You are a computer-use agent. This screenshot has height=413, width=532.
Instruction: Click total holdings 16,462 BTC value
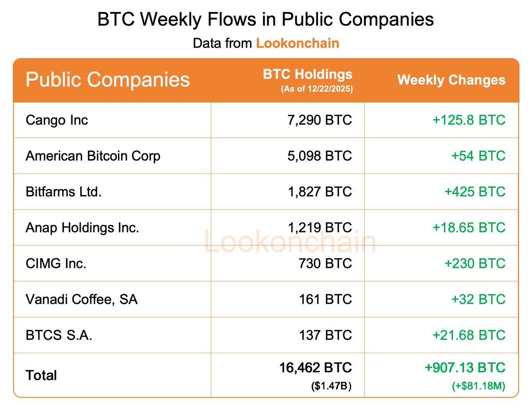coord(315,368)
